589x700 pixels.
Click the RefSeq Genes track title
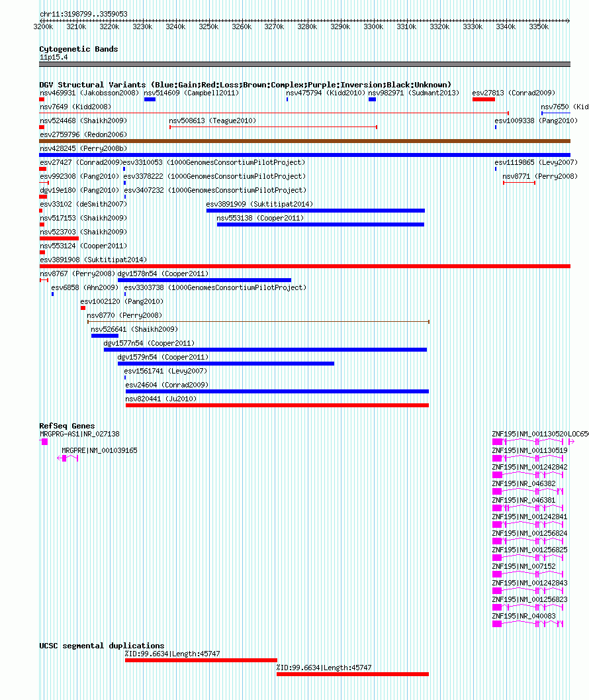point(67,426)
